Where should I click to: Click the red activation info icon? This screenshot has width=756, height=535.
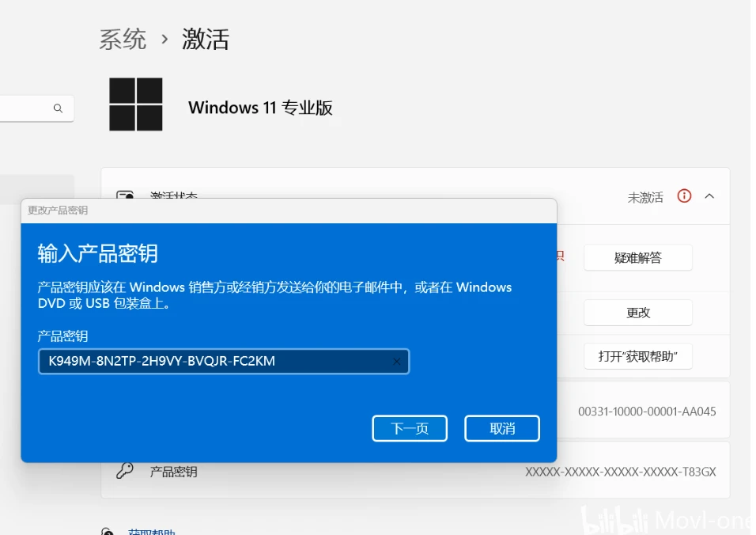[x=684, y=195]
